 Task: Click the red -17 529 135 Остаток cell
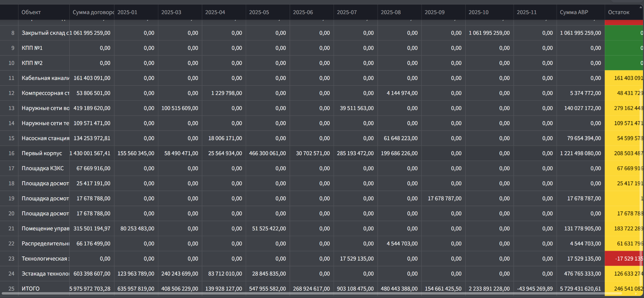(624, 259)
